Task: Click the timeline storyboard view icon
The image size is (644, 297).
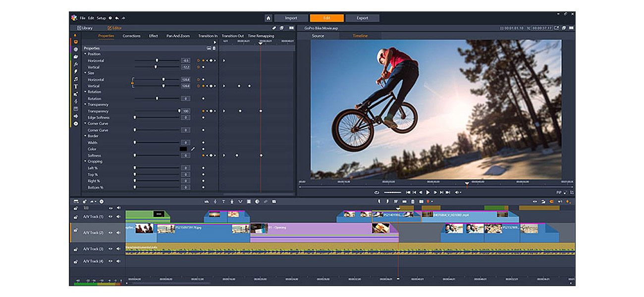Action: click(76, 201)
